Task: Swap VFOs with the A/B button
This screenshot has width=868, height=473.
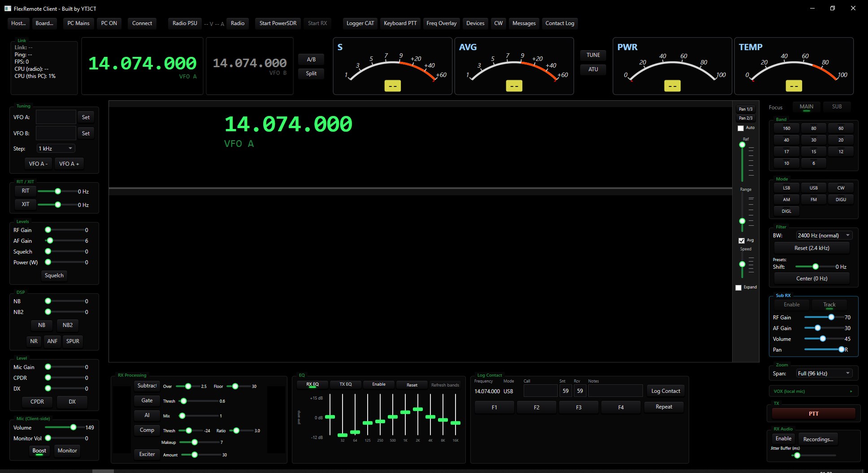Action: tap(311, 60)
